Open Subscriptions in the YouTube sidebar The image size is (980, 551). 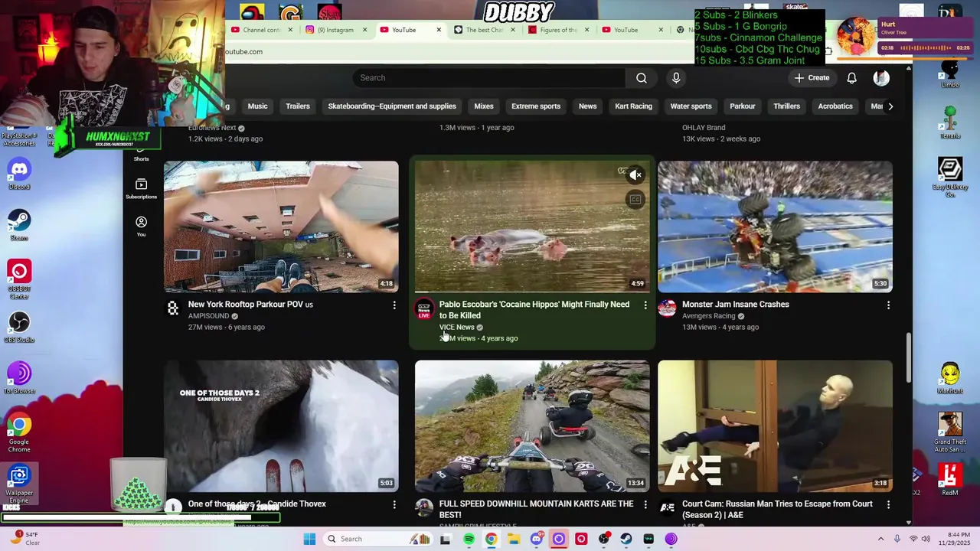(141, 189)
